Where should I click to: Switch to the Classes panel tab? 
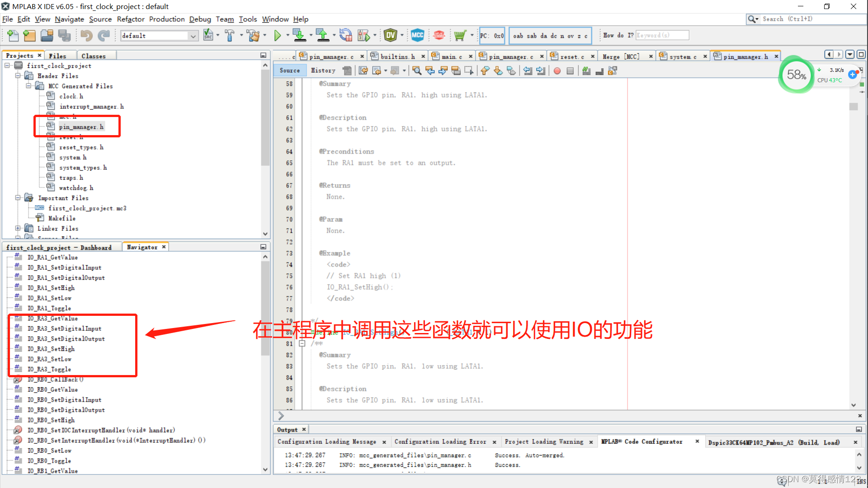[x=94, y=56]
